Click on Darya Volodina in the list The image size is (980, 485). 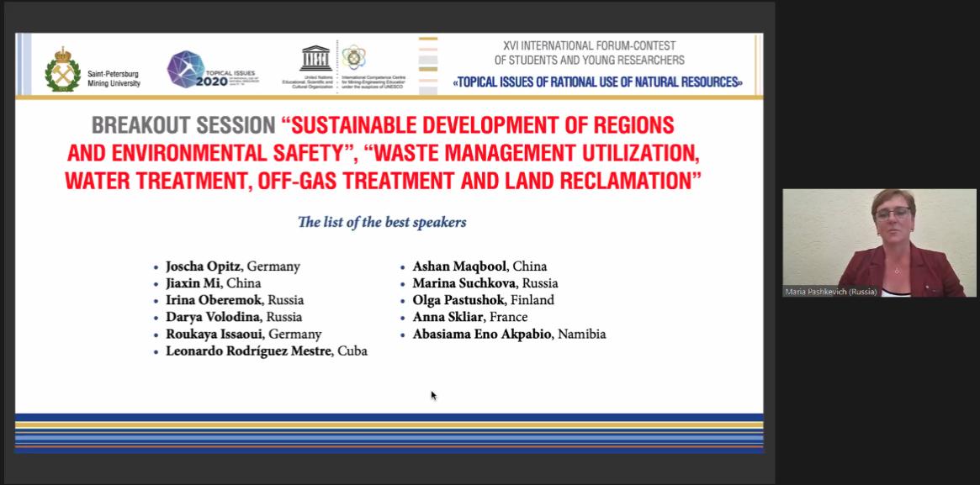pos(233,317)
